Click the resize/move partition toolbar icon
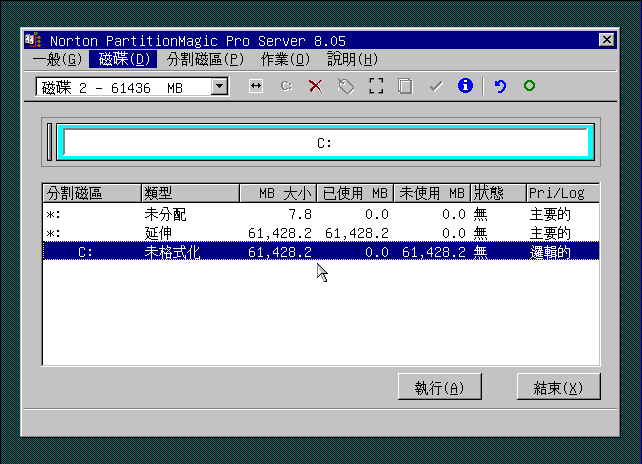The image size is (642, 464). click(256, 87)
